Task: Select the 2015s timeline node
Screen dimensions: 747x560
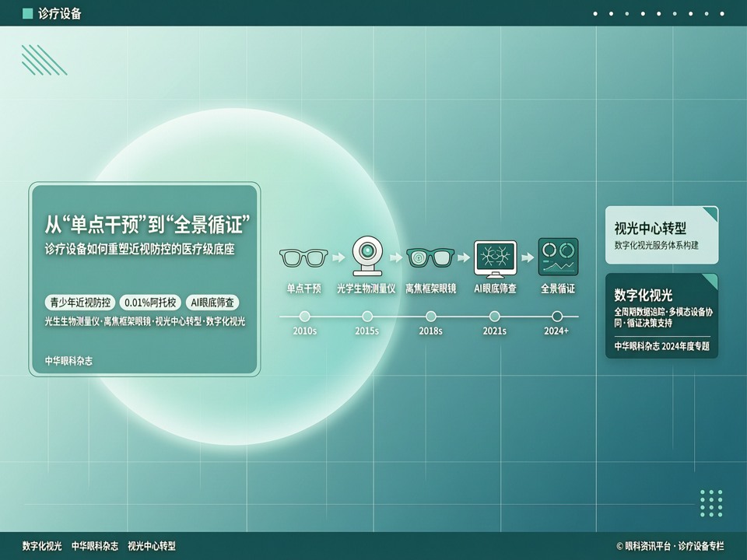Action: coord(367,317)
